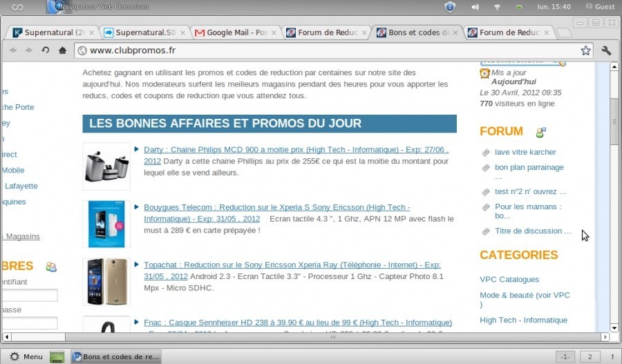Open forum topic 'lave vitre karcher'
Screen dimensions: 622x364
(525, 152)
